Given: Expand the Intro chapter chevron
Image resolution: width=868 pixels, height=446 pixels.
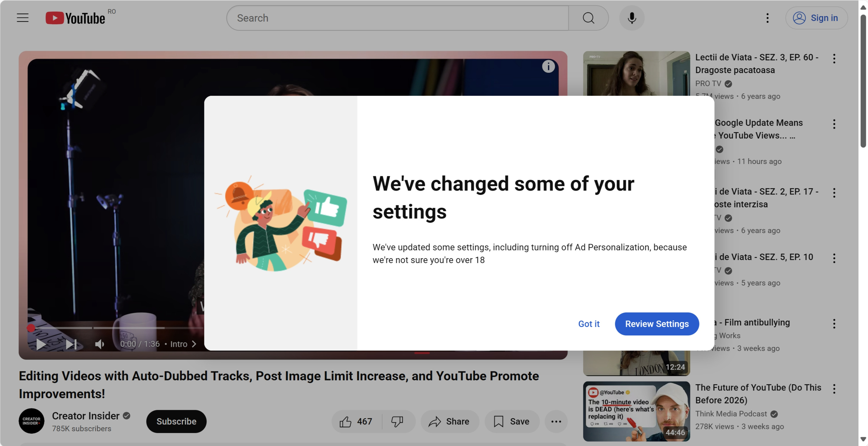Looking at the screenshot, I should coord(194,344).
